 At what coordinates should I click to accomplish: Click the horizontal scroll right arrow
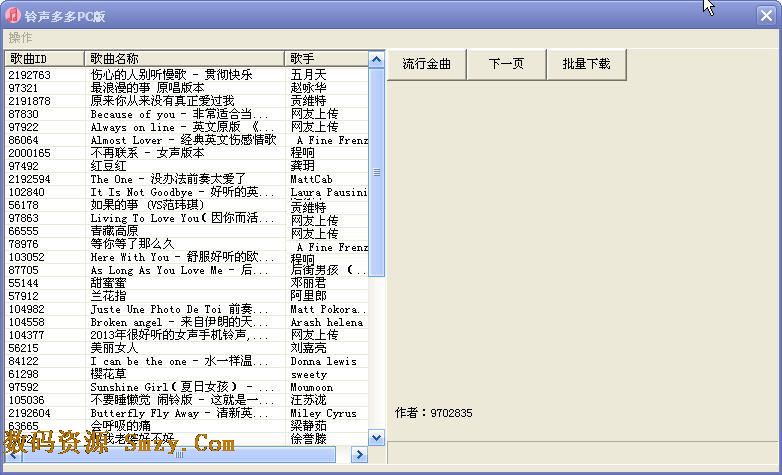tap(360, 455)
